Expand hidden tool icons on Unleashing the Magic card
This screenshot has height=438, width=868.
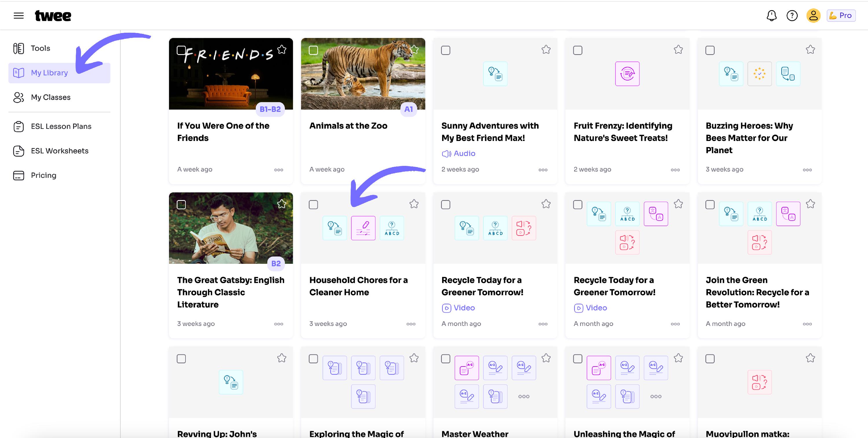pyautogui.click(x=656, y=397)
